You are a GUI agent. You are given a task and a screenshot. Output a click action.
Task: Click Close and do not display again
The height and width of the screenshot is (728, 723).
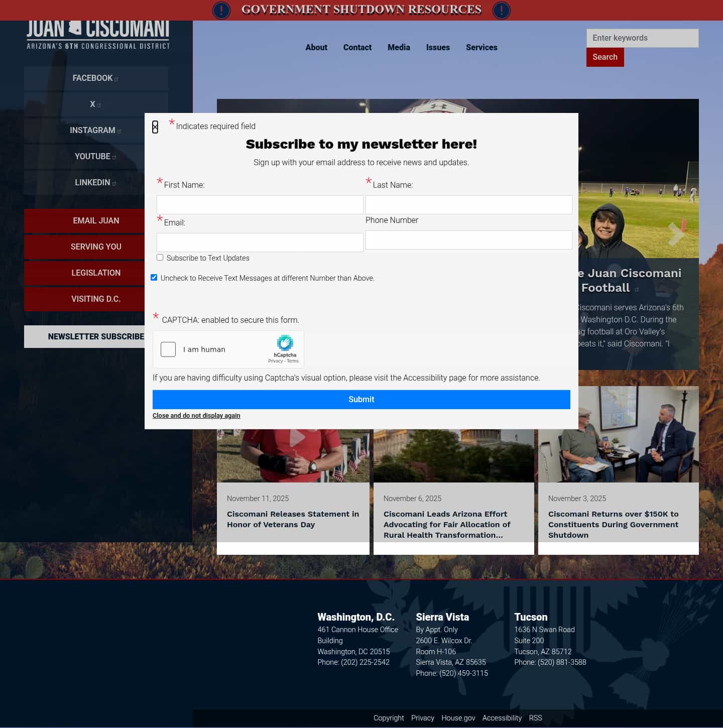click(196, 416)
